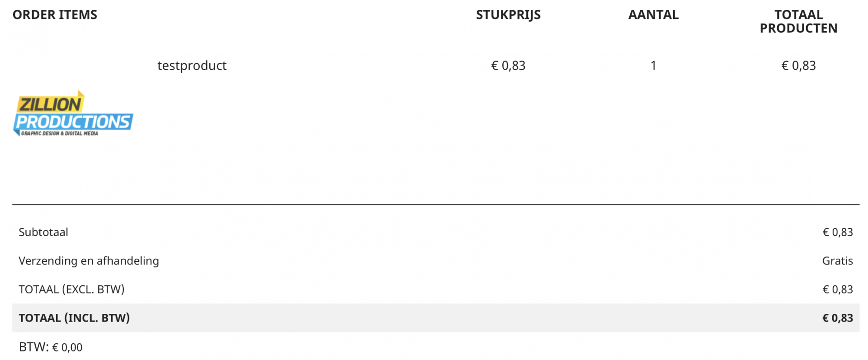The image size is (868, 360).
Task: Select the quantity value 1
Action: [653, 66]
